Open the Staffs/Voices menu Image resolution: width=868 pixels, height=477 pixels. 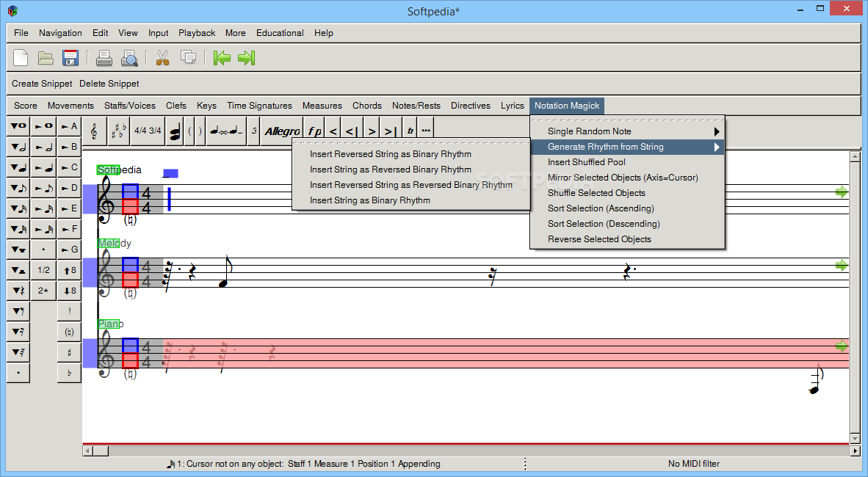point(130,106)
